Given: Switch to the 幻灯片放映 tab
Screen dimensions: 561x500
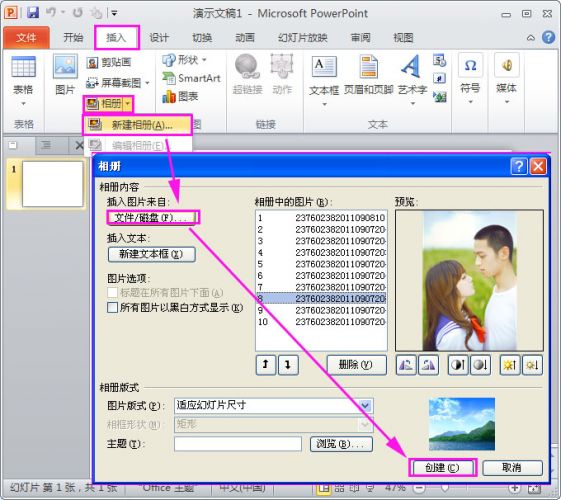Looking at the screenshot, I should [x=303, y=37].
